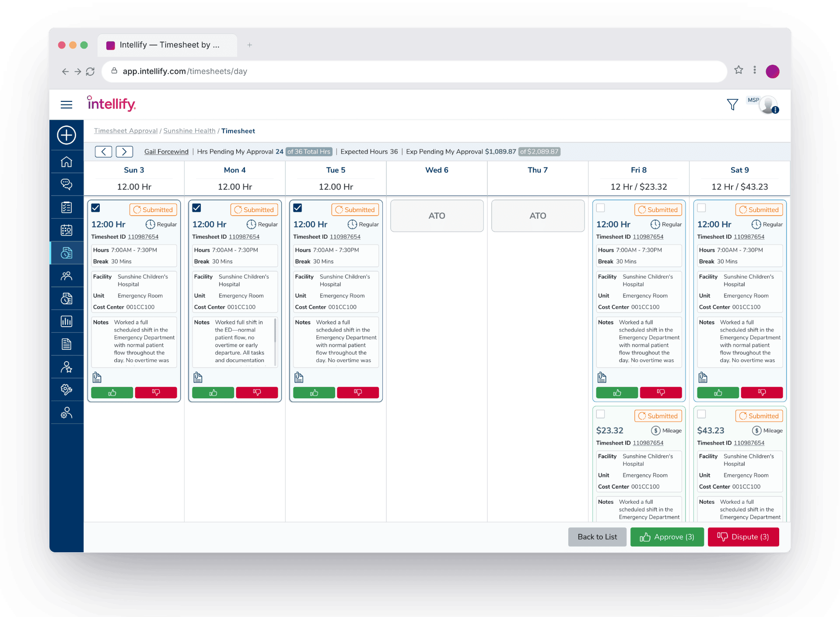Dispute the Sun 3 timesheet thumbs down
This screenshot has height=617, width=840.
156,393
